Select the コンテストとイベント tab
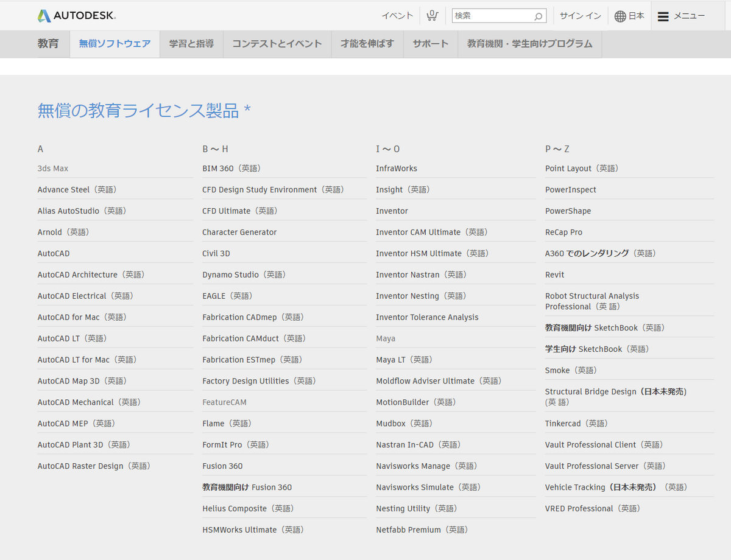This screenshot has height=560, width=731. 277,43
